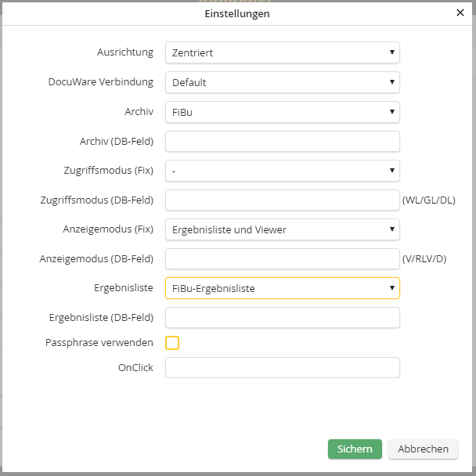Viewport: 476px width, 476px height.
Task: Click the 'DocuWare Verbindung' label text
Action: [x=100, y=82]
